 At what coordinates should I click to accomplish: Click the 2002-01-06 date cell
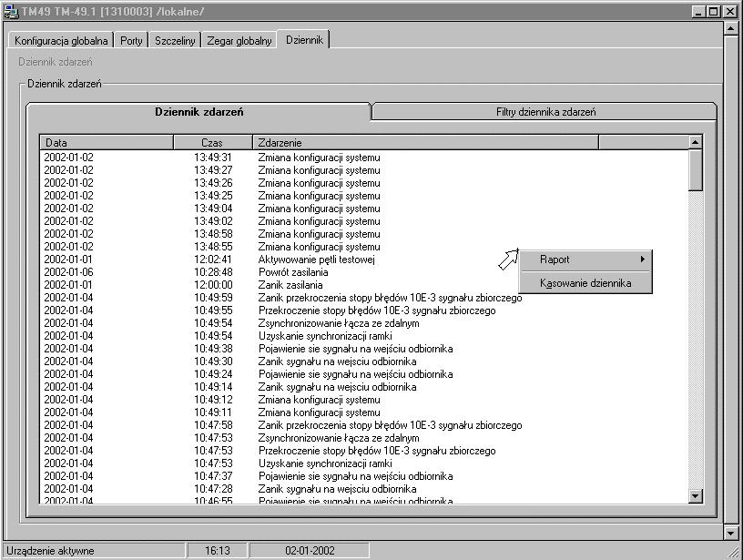(68, 272)
